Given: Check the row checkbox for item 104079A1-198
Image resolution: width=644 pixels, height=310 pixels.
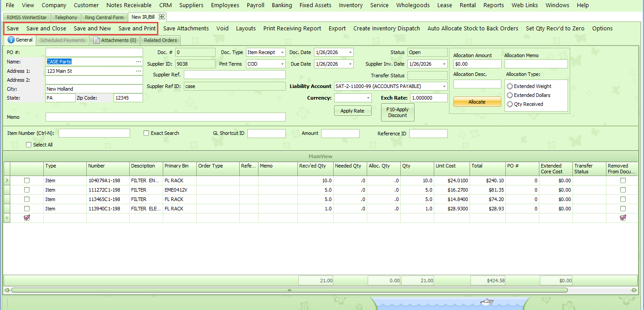Looking at the screenshot, I should 27,180.
